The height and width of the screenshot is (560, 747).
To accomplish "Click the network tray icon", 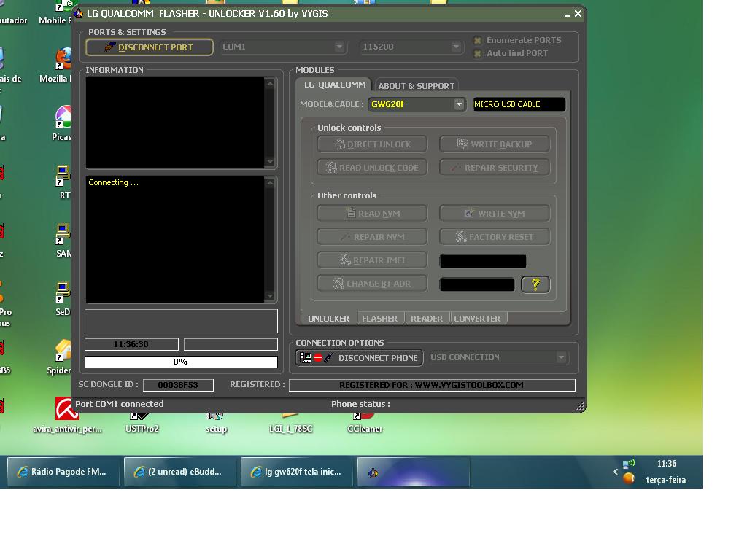I will (x=628, y=463).
